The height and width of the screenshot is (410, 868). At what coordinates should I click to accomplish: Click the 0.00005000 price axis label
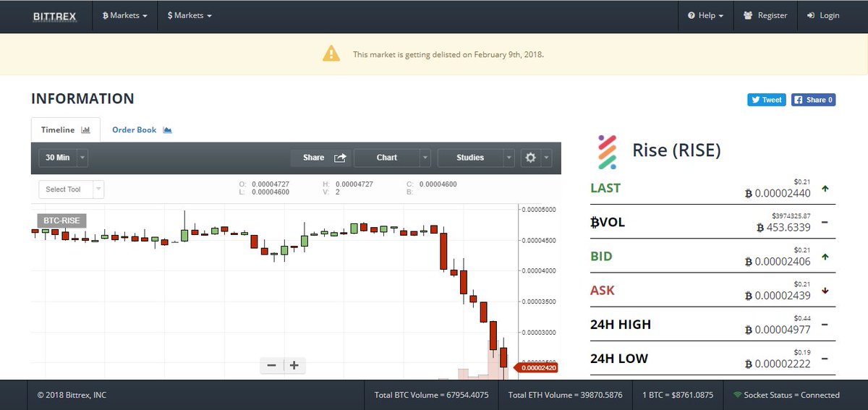[x=538, y=210]
